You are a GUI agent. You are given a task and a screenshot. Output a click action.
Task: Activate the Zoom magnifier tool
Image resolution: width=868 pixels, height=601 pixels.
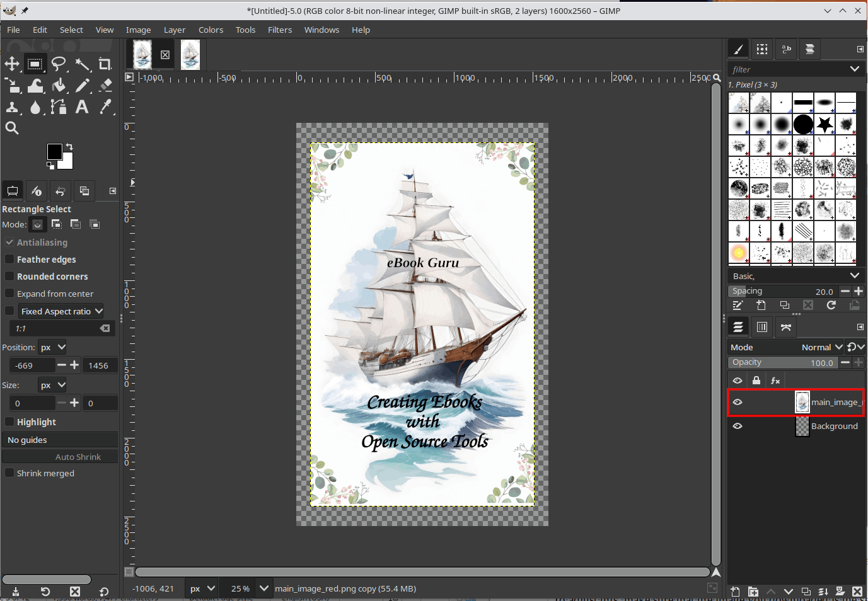[12, 128]
